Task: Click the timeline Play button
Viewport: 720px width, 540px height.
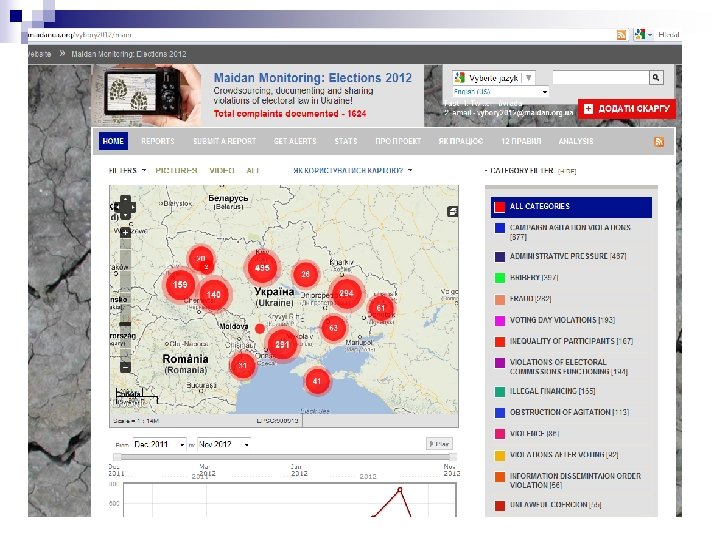Action: (439, 444)
